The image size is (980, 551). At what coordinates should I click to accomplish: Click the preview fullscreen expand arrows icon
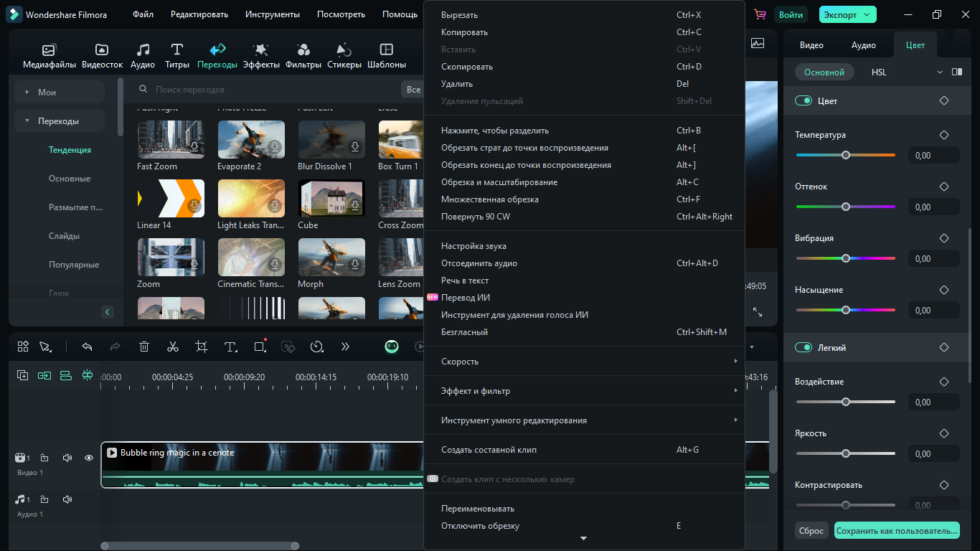click(x=758, y=312)
